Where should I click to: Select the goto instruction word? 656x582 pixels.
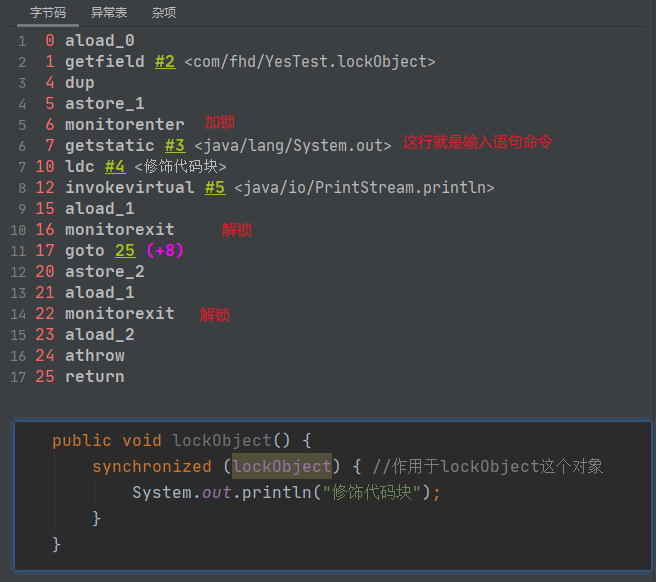85,251
